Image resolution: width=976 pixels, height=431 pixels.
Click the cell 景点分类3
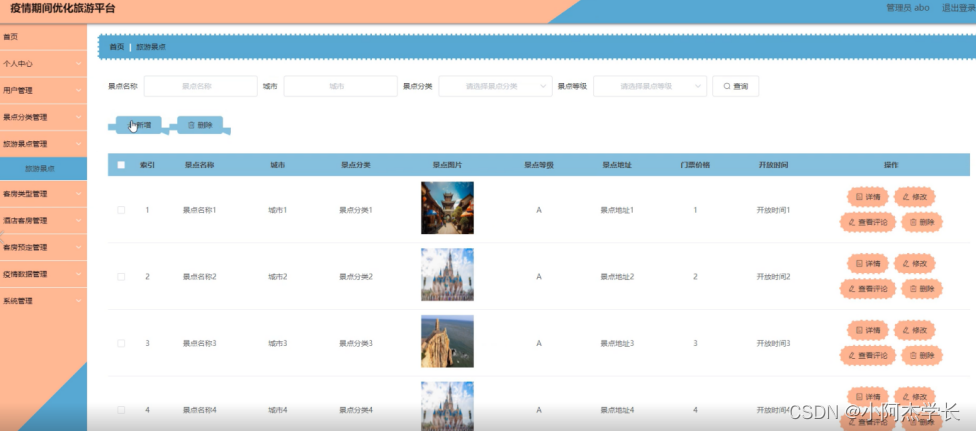pyautogui.click(x=355, y=343)
